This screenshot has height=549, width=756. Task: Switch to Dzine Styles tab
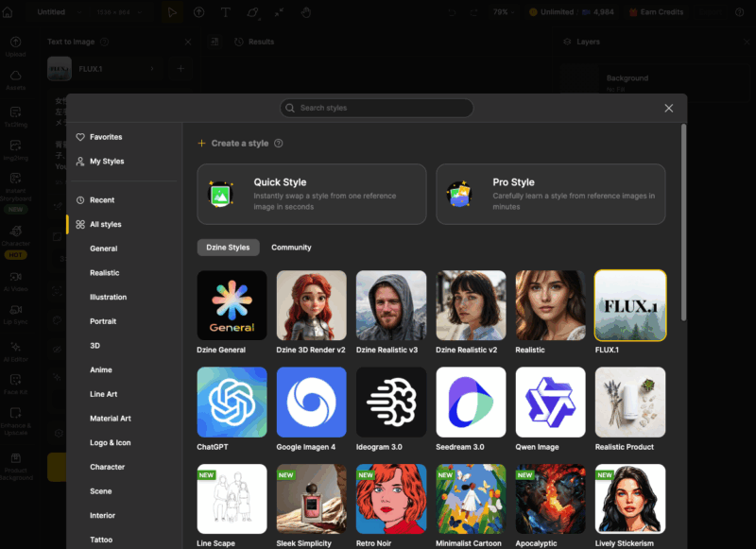click(228, 248)
